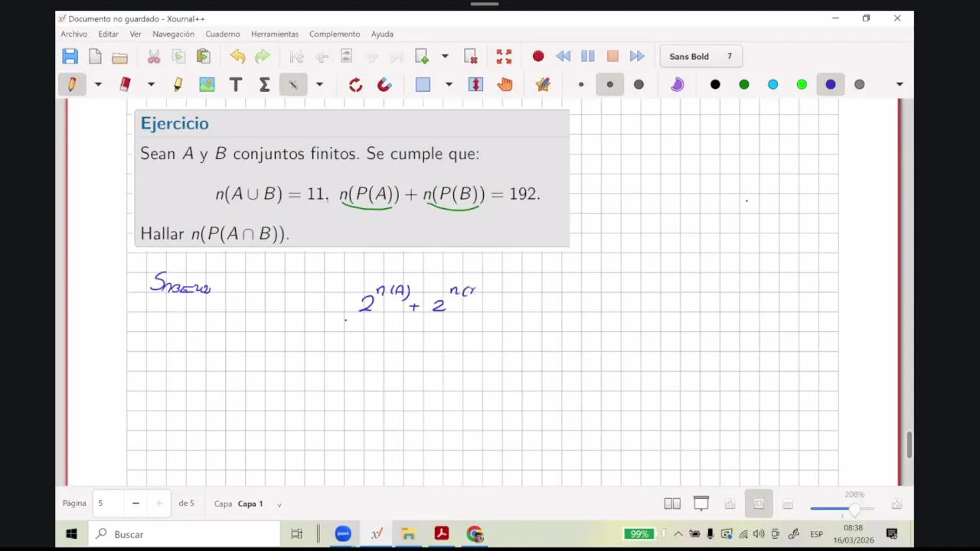Image resolution: width=980 pixels, height=551 pixels.
Task: Select the Highlighter tool
Action: click(178, 84)
